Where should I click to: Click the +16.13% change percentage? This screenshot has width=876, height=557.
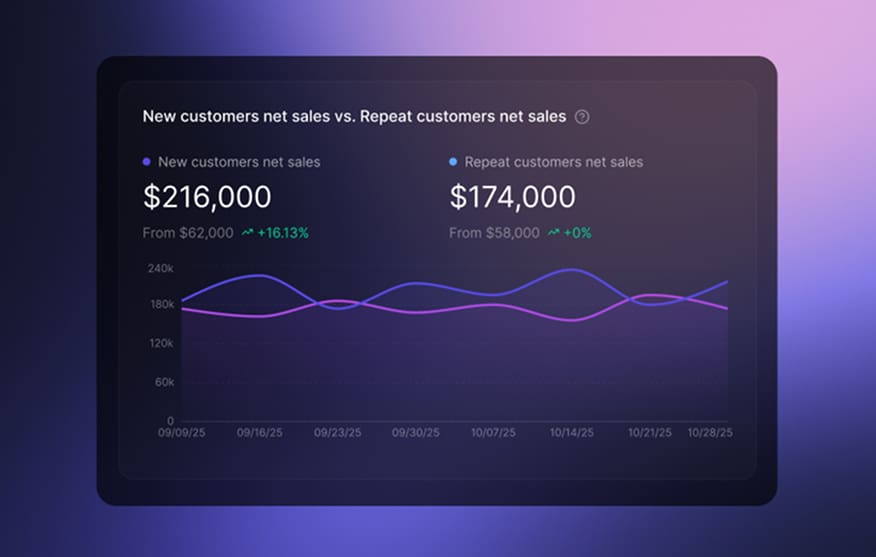pyautogui.click(x=283, y=233)
